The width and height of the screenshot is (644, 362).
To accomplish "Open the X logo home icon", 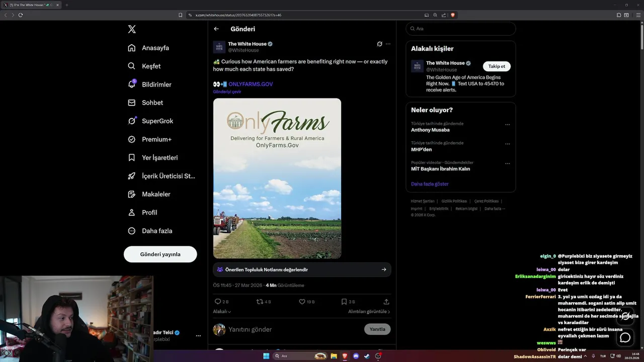I will click(x=132, y=29).
